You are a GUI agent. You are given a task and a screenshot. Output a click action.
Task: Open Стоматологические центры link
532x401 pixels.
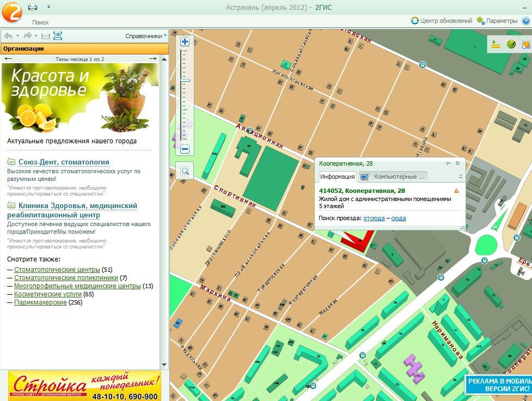click(x=57, y=270)
